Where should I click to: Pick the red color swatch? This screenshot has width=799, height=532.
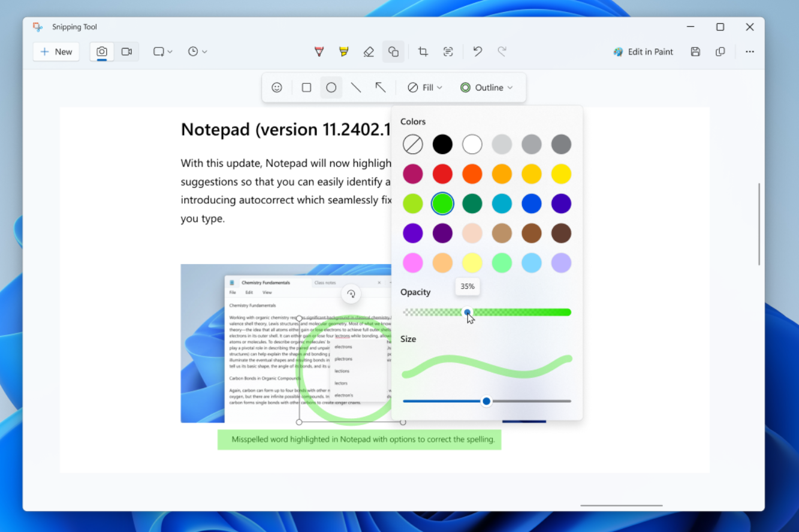tap(442, 174)
